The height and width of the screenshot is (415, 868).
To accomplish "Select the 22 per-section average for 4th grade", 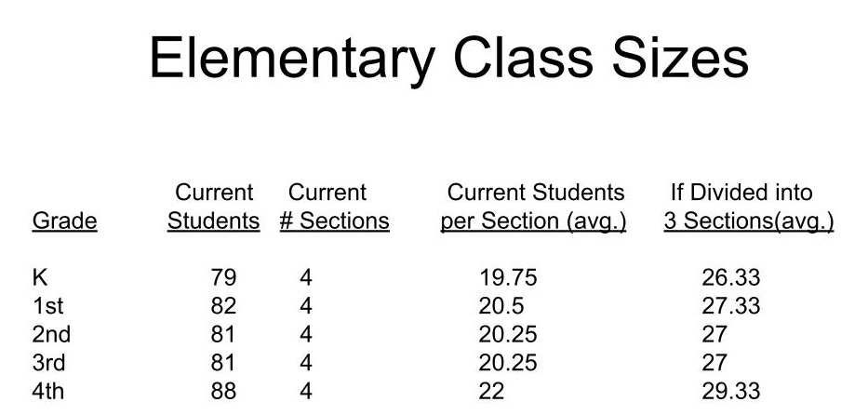I will (491, 392).
